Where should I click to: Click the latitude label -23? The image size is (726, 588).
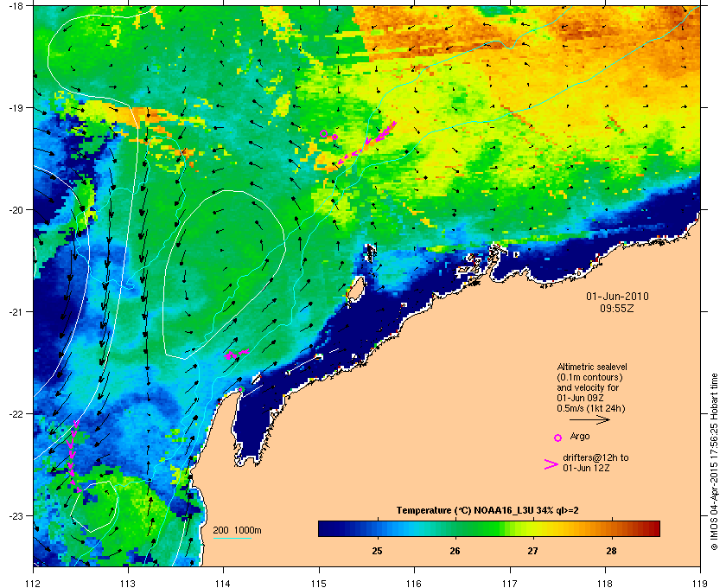[16, 515]
